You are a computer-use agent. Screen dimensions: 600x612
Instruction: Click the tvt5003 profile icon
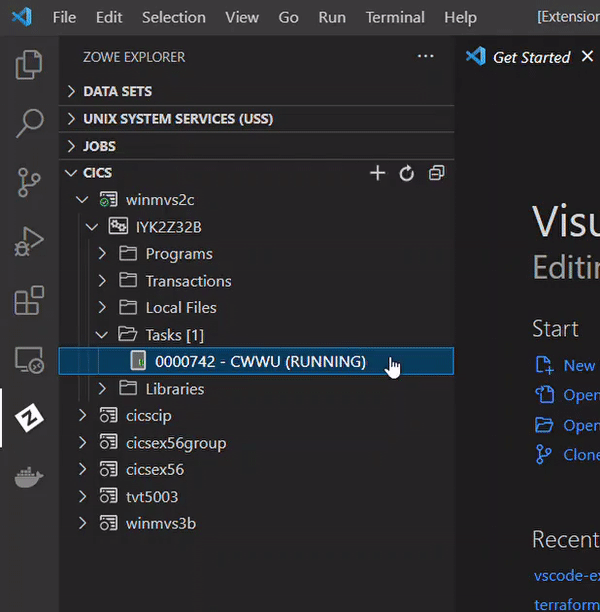tap(109, 496)
